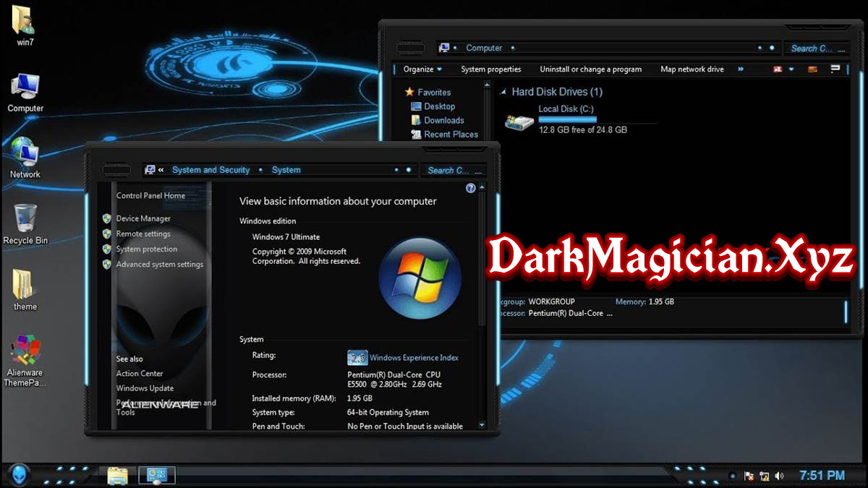Open the Windows Experience Index link

pos(414,357)
